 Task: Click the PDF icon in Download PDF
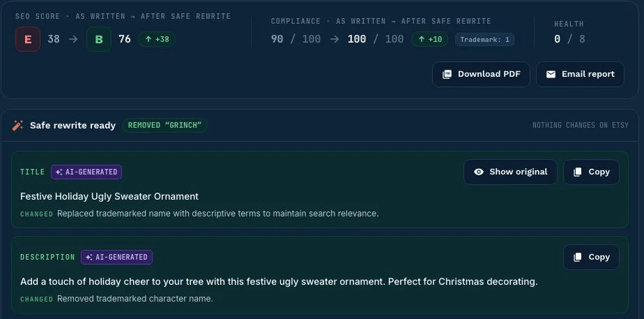pyautogui.click(x=447, y=75)
